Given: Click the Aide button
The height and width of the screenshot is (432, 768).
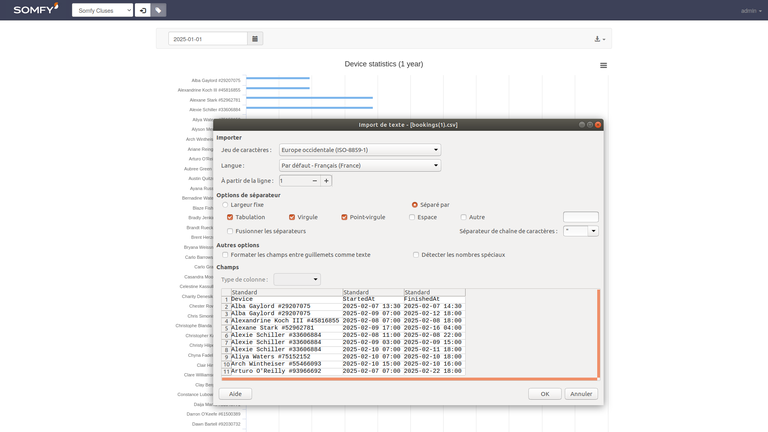Looking at the screenshot, I should (235, 394).
